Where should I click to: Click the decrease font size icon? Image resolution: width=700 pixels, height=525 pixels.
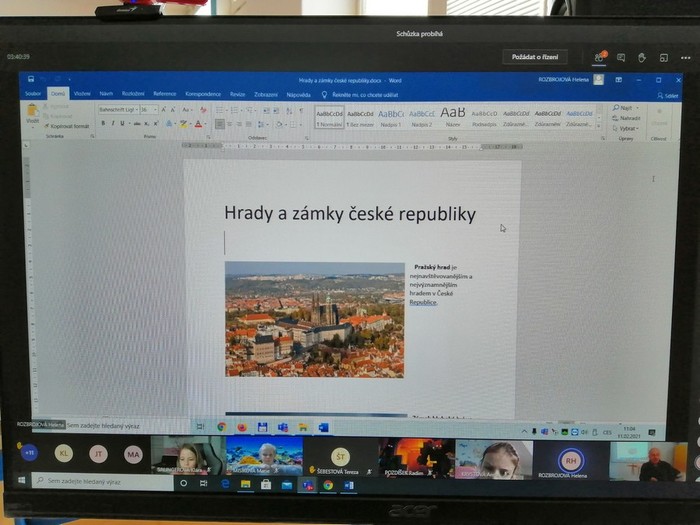(173, 110)
